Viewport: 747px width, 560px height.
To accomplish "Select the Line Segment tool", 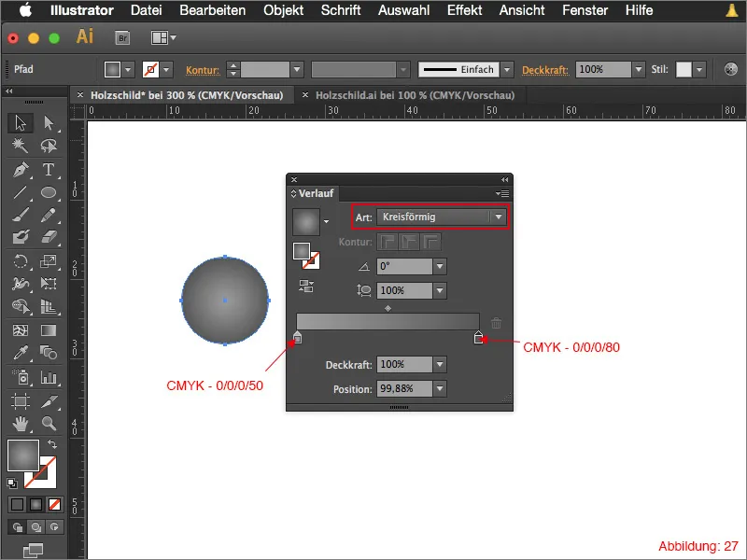I will 21,192.
